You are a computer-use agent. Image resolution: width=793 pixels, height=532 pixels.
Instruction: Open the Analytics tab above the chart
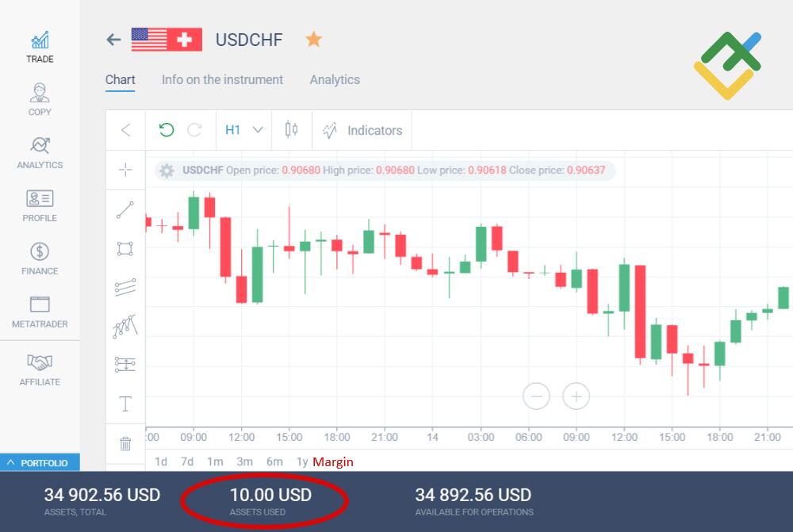335,79
